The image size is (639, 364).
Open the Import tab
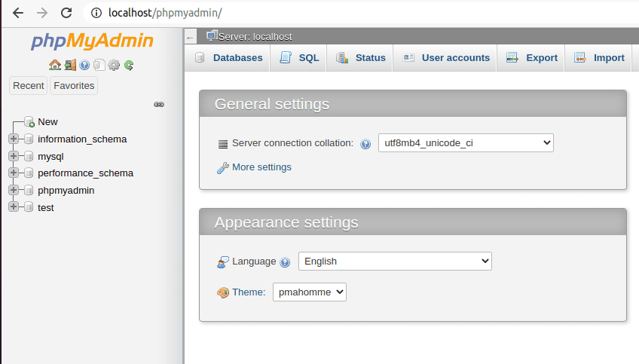(x=598, y=58)
